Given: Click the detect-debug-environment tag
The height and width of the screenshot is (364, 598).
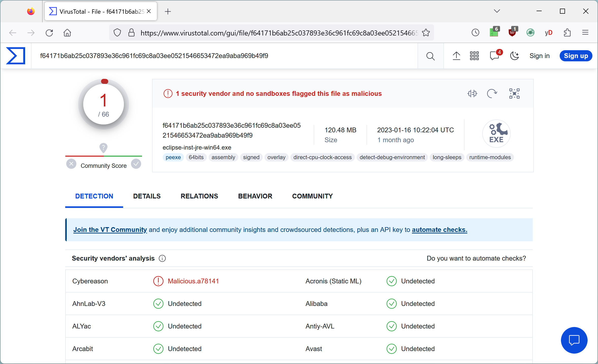Looking at the screenshot, I should 392,157.
